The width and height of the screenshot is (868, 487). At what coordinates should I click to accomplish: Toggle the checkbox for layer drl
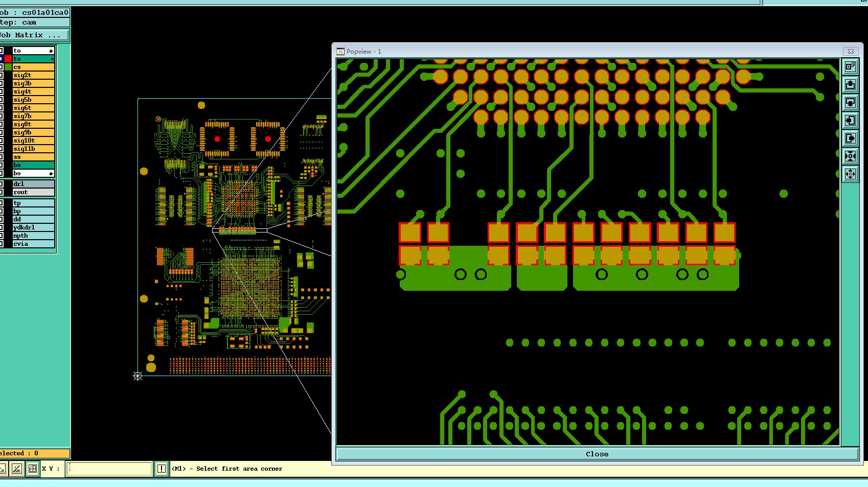click(2, 184)
